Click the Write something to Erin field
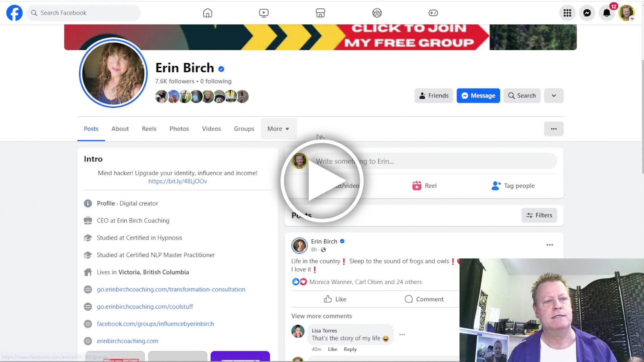This screenshot has width=644, height=362. click(x=434, y=161)
